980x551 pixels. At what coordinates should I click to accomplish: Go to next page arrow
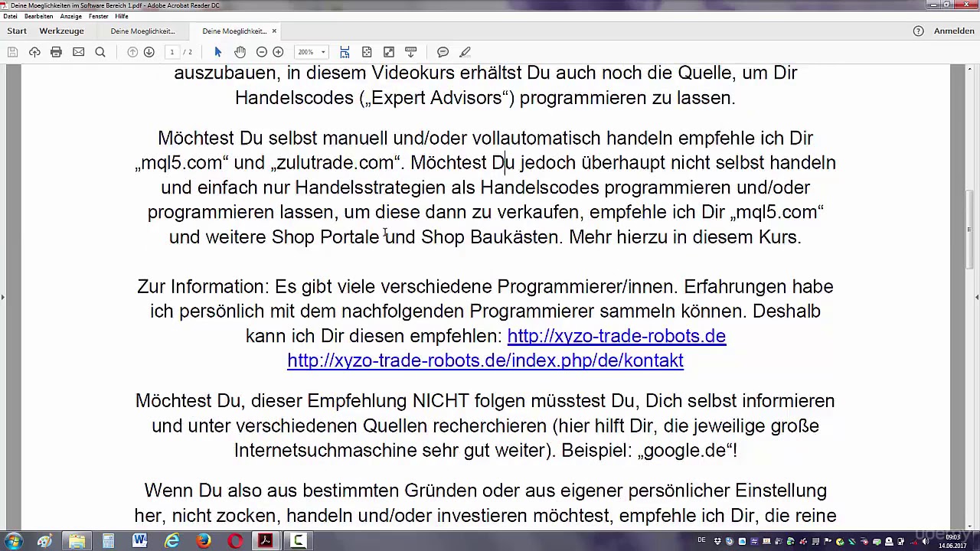(x=149, y=52)
